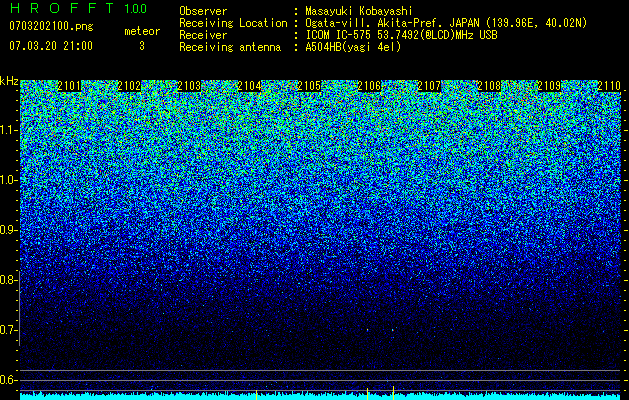Click the 0.9 kHz axis label
Viewport: 629px width, 400px height.
coord(8,230)
